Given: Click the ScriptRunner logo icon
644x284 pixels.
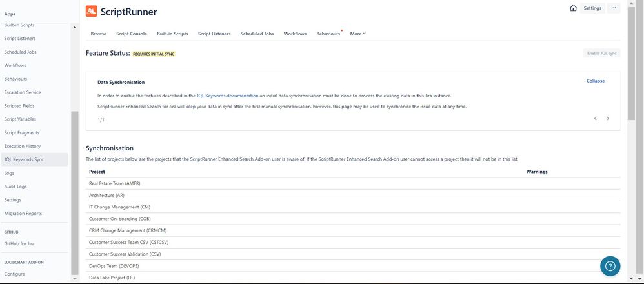Looking at the screenshot, I should pos(91,12).
